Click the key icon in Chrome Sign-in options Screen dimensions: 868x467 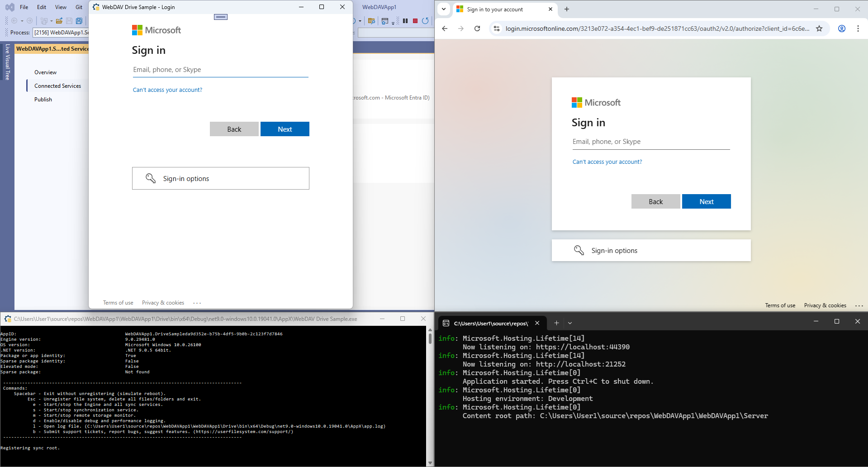point(579,250)
